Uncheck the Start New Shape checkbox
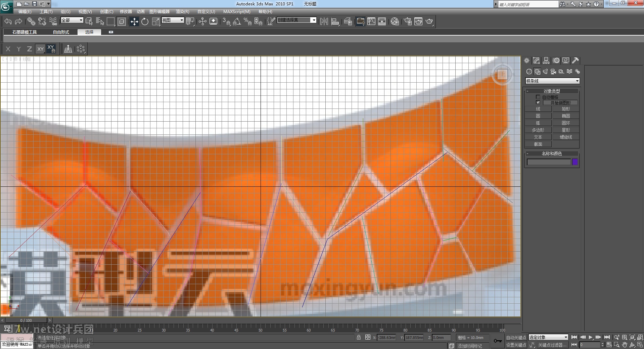The height and width of the screenshot is (349, 644). 538,102
